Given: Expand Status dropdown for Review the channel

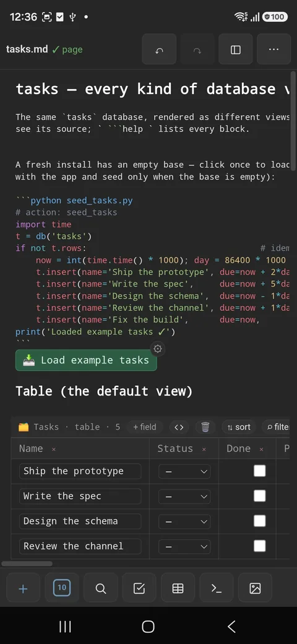Looking at the screenshot, I should (x=184, y=547).
